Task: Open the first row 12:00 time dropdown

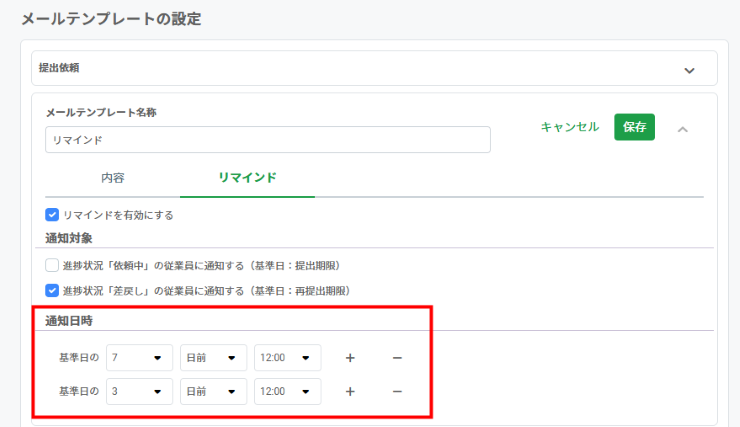Action: pos(287,358)
